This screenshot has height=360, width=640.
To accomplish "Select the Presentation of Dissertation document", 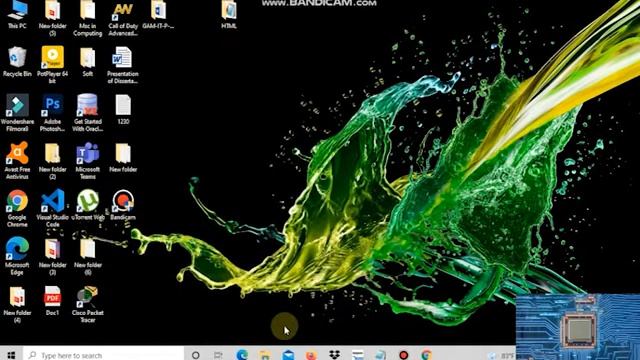I will pos(123,64).
